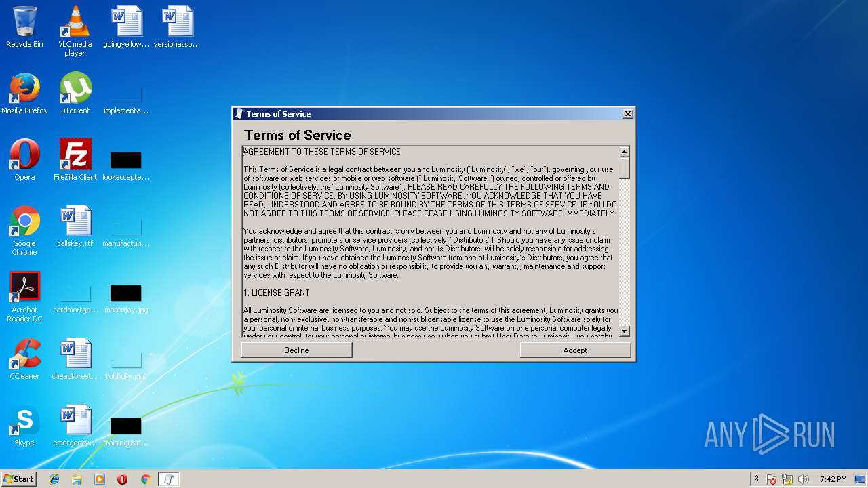Image resolution: width=868 pixels, height=488 pixels.
Task: Select the emergencyw Word document
Action: click(75, 426)
